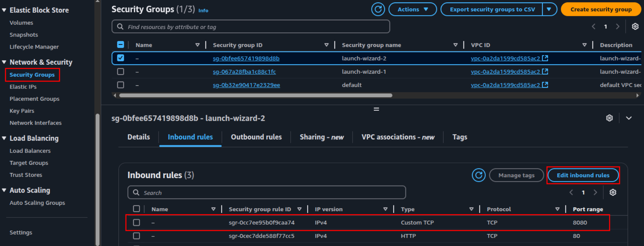Sort inbound rules by IP version column
The width and height of the screenshot is (644, 246).
click(x=385, y=209)
